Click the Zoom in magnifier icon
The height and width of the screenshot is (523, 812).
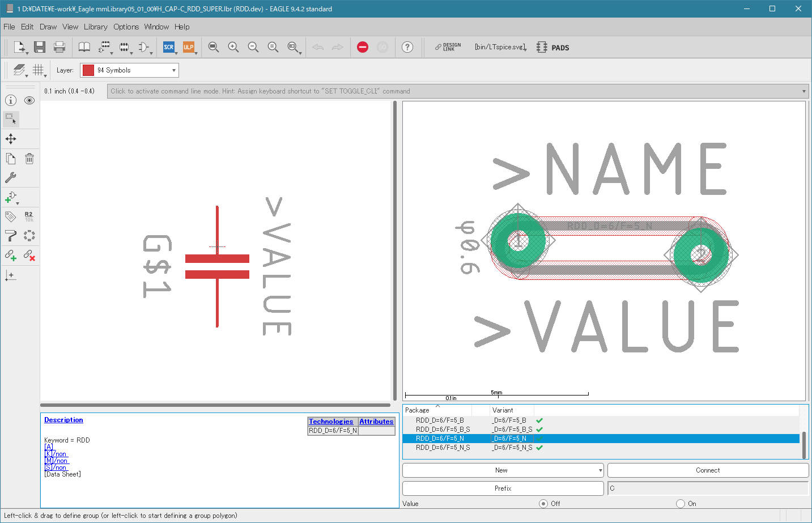click(x=233, y=47)
